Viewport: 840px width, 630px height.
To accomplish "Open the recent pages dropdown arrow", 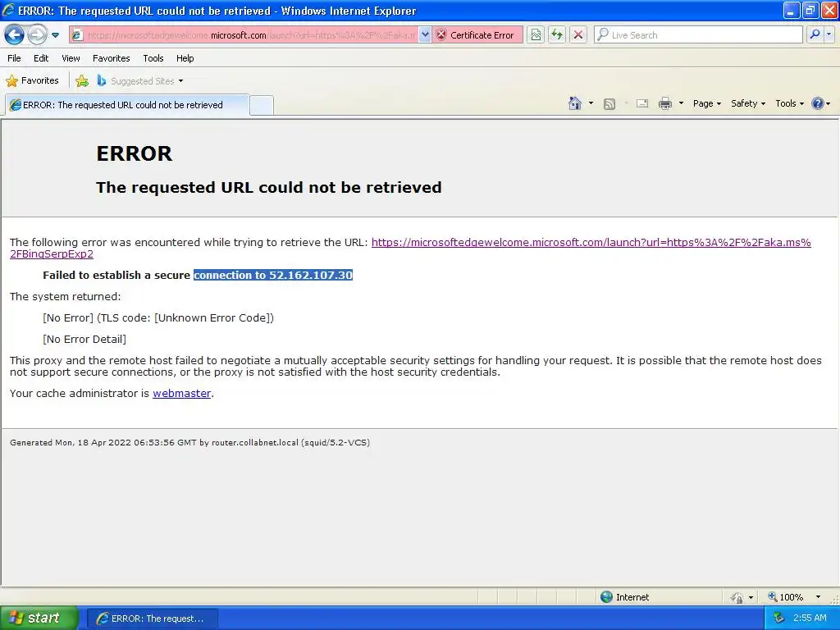I will tap(55, 35).
